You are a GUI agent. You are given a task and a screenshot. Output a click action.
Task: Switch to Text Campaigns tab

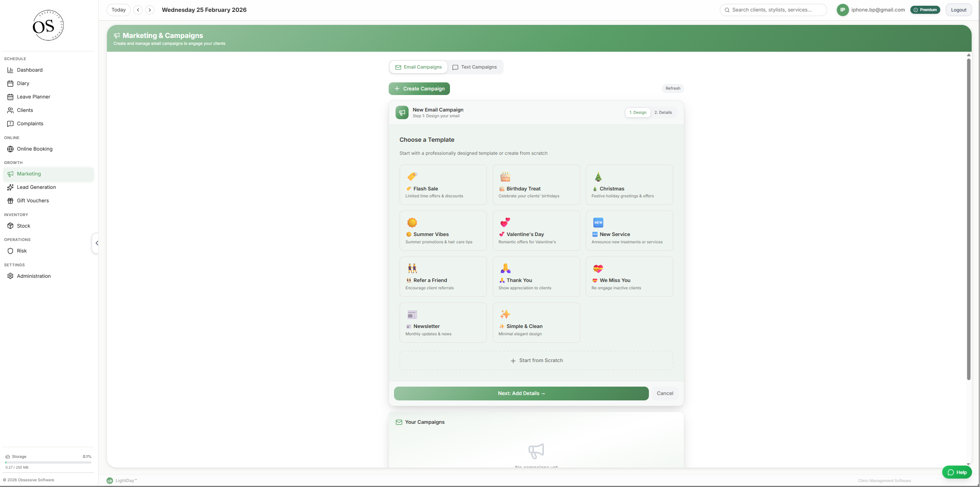(474, 67)
